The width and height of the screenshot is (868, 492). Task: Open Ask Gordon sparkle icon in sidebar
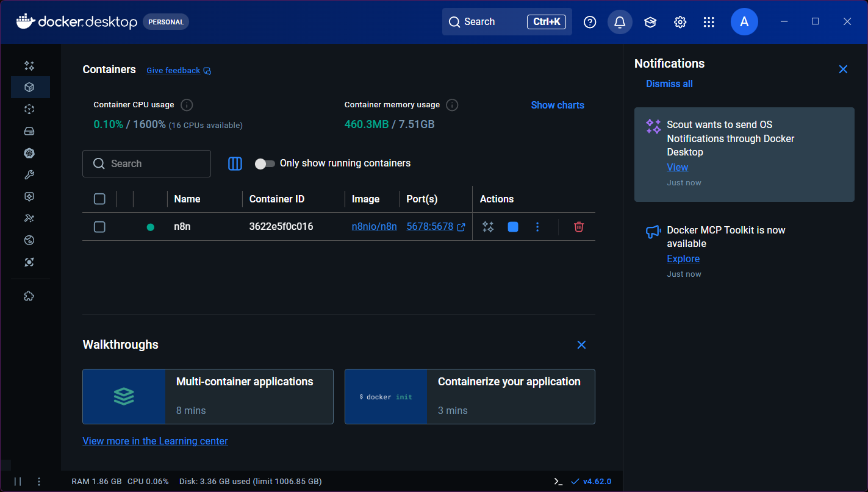coord(29,65)
